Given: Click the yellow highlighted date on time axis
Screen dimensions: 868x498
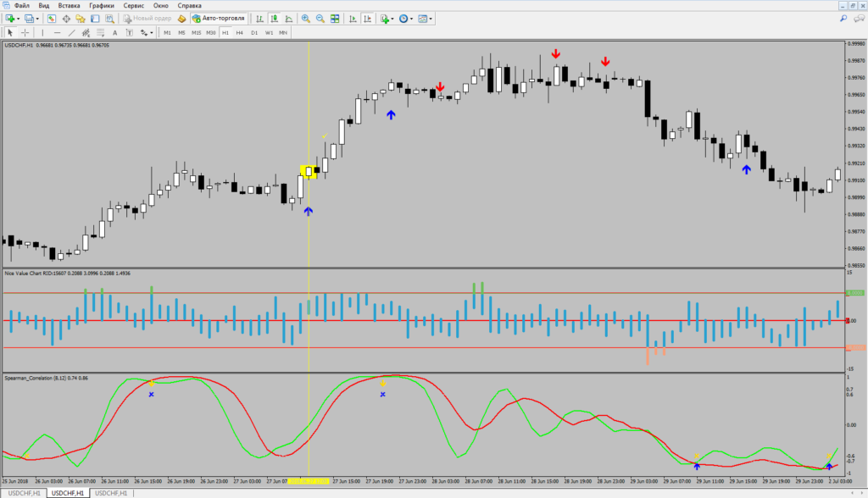Looking at the screenshot, I should (309, 481).
